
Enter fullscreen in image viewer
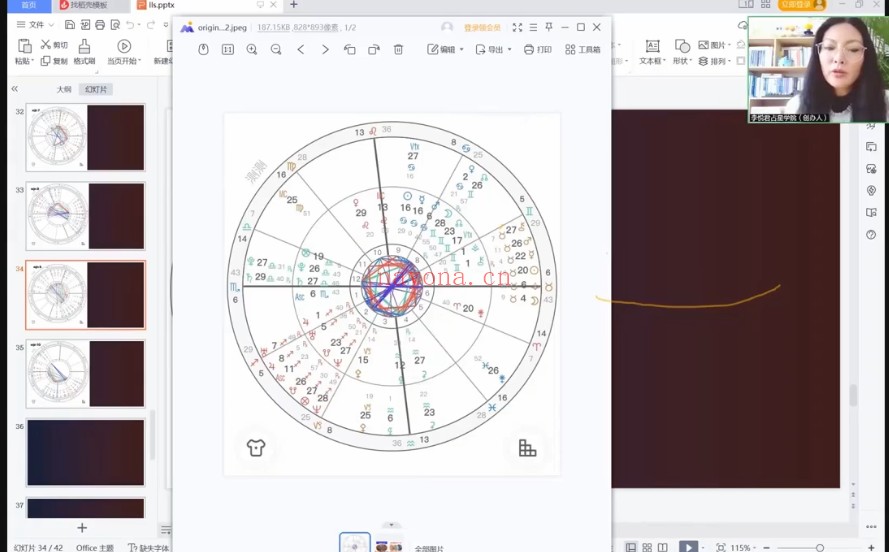coord(517,27)
